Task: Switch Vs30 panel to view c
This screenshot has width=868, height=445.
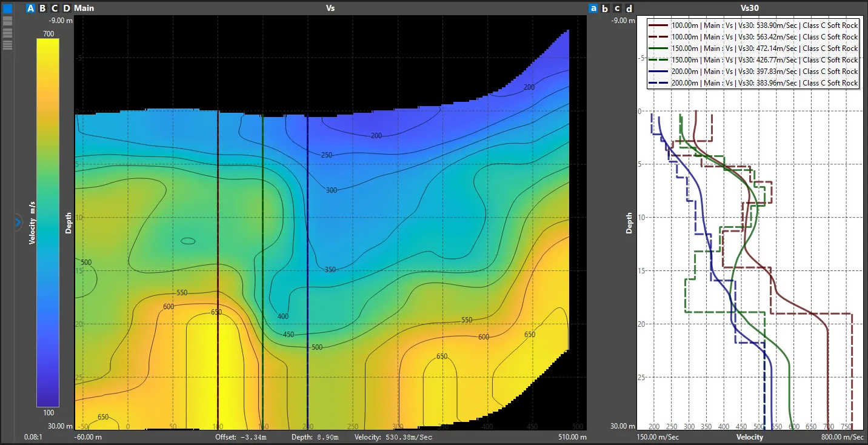Action: pos(617,8)
